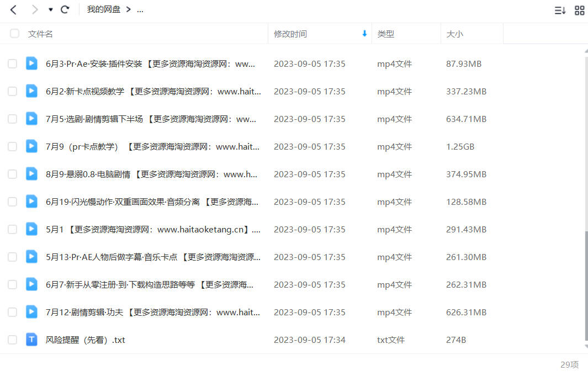Click the txt文件 type cell
This screenshot has height=376, width=588.
pos(391,340)
